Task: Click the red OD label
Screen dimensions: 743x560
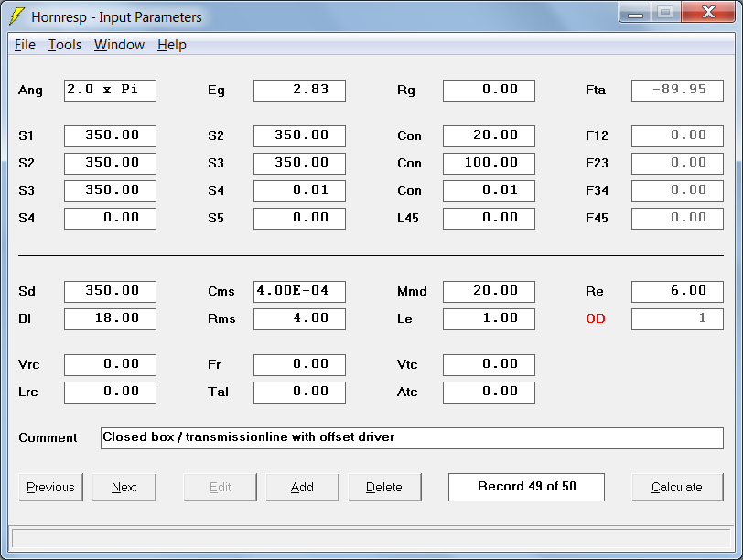Action: pos(596,318)
